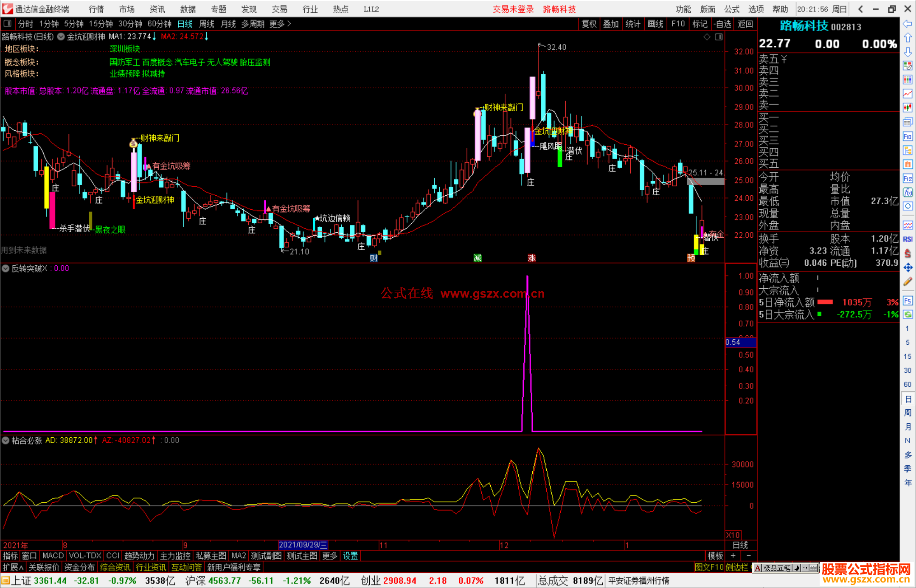Screen dimensions: 916x588
Task: Click the red S icon in sidebar
Action: [x=908, y=253]
